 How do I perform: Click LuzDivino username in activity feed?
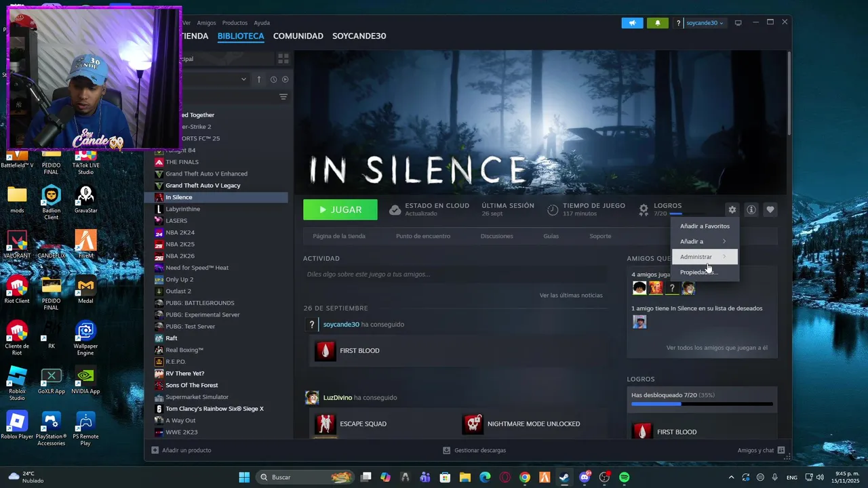point(337,398)
